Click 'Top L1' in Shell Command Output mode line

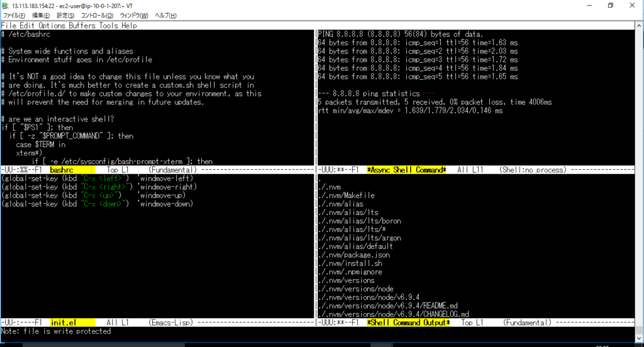click(x=472, y=322)
